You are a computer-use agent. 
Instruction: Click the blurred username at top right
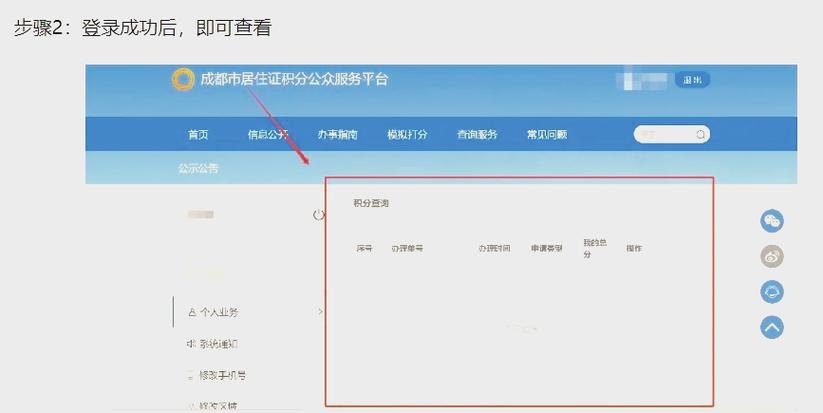coord(644,80)
